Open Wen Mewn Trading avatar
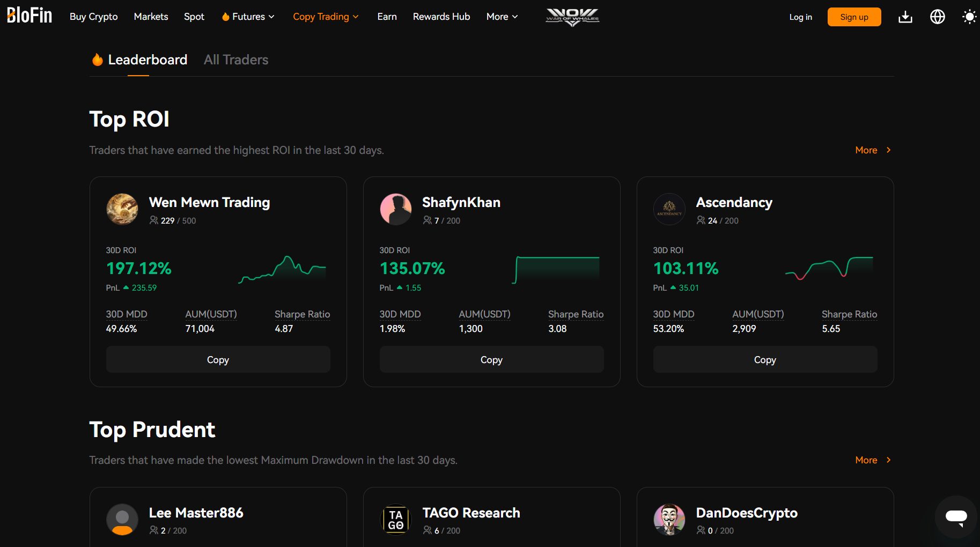Viewport: 980px width, 547px height. coord(122,209)
